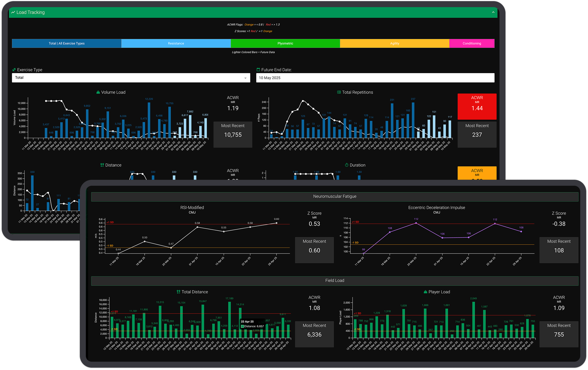Click the Field Load section header

[x=335, y=281]
